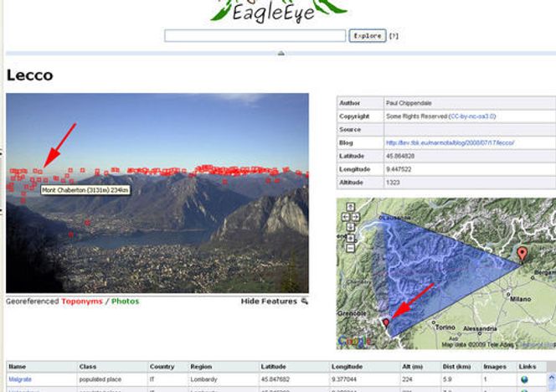Image resolution: width=556 pixels, height=392 pixels.
Task: Open the [?] help link
Action: (x=394, y=36)
